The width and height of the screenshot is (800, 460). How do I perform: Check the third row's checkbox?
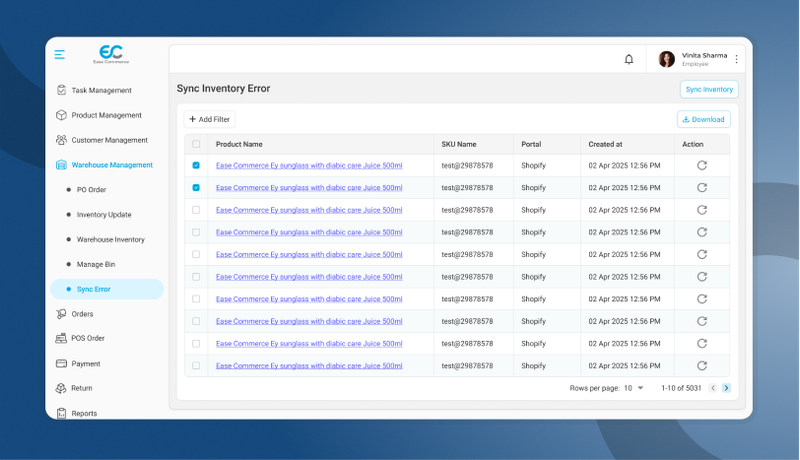(196, 210)
